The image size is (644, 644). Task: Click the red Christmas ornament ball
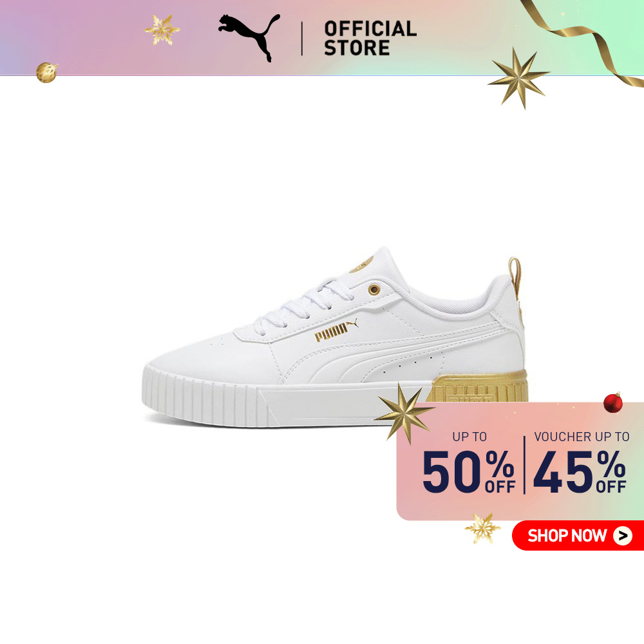(613, 402)
